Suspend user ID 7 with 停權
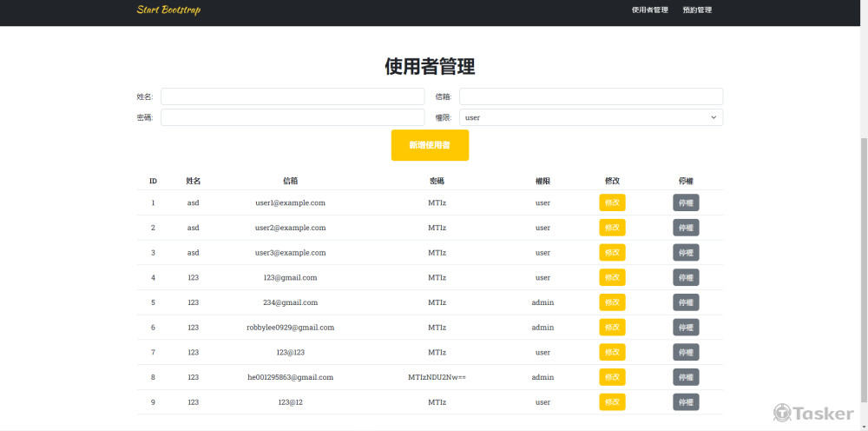 pos(686,353)
